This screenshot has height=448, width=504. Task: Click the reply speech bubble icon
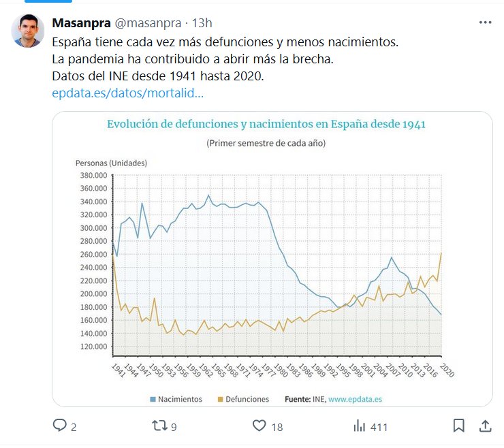point(60,426)
